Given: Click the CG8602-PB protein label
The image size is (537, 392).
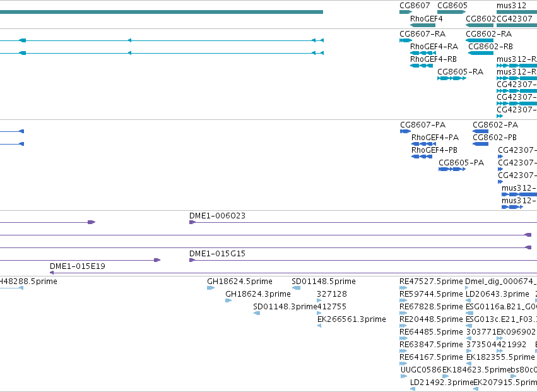Looking at the screenshot, I should coord(495,138).
